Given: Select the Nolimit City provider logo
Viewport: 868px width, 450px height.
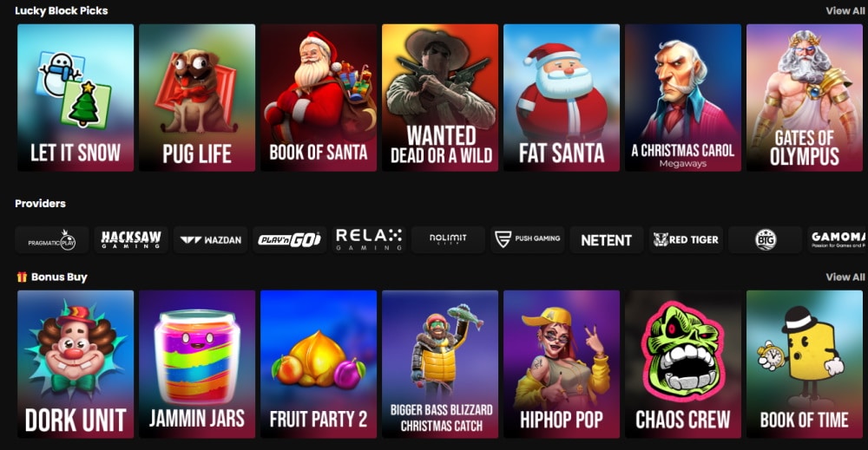Looking at the screenshot, I should 449,240.
